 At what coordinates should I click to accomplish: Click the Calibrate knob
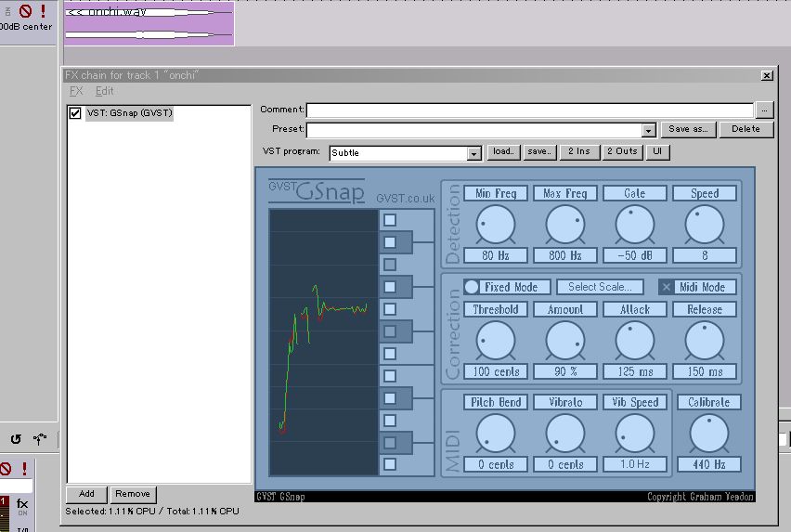pyautogui.click(x=708, y=434)
